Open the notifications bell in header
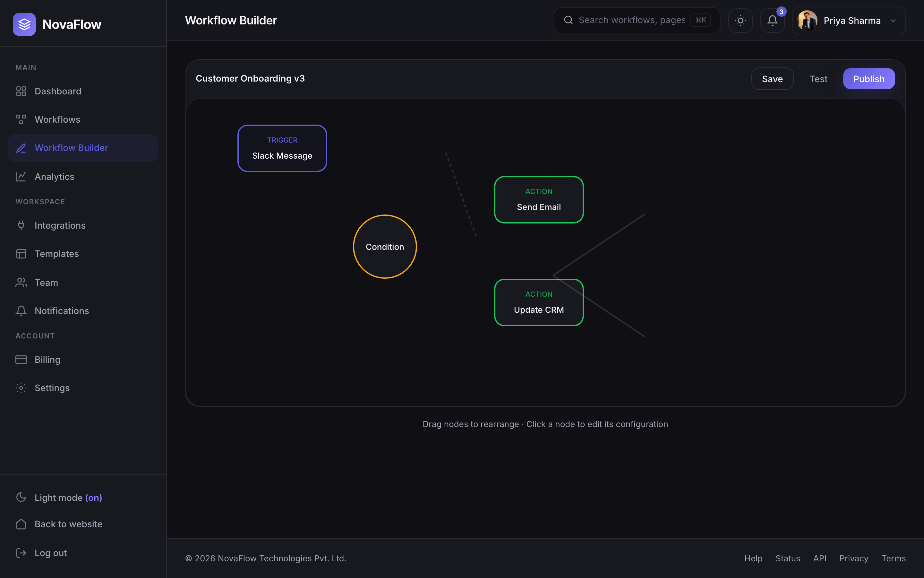Viewport: 924px width, 578px height. point(772,20)
